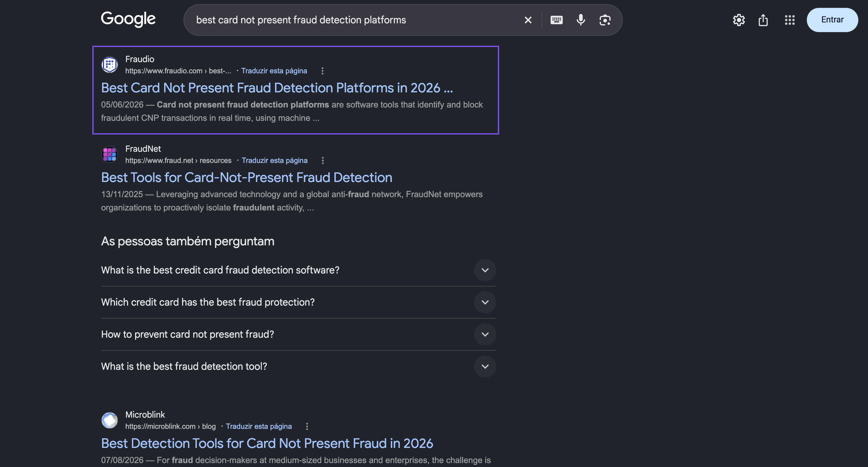868x467 pixels.
Task: Expand 'Which credit card has the best fraud protection?'
Action: pos(298,302)
